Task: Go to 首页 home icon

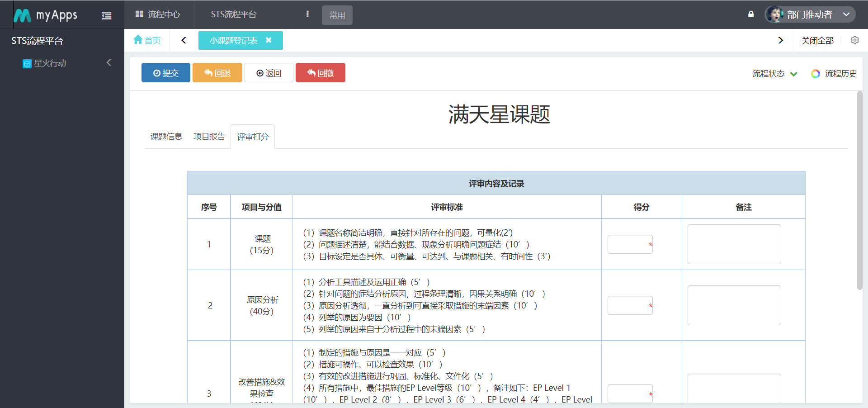Action: (147, 40)
